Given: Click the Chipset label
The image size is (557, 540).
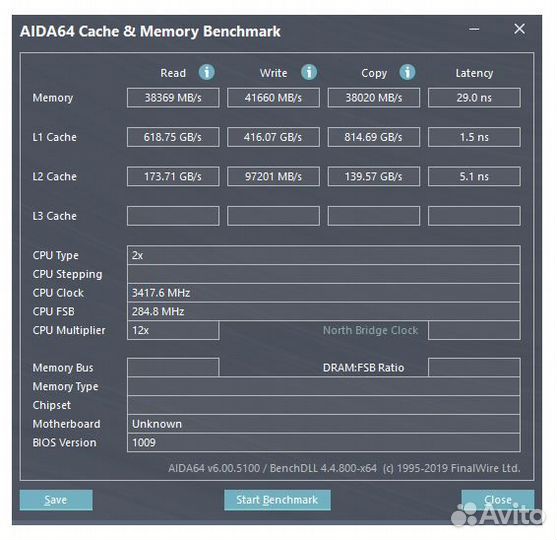Looking at the screenshot, I should coord(52,405).
